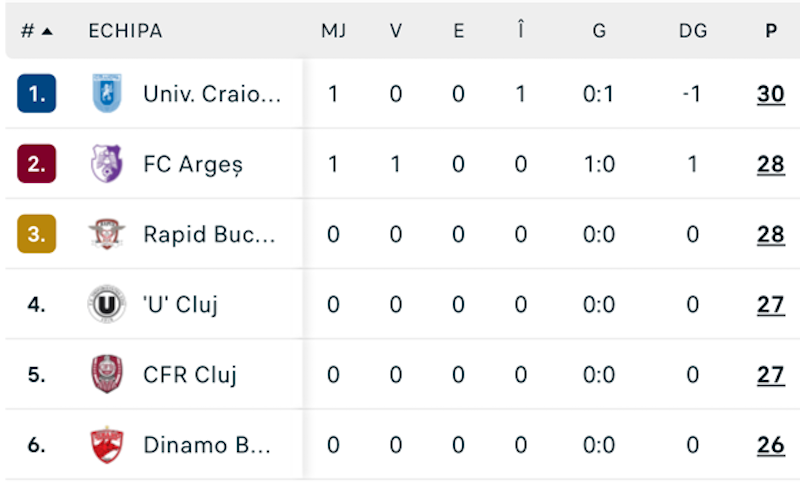Click the ECHIPA column header
800x485 pixels.
pos(125,31)
